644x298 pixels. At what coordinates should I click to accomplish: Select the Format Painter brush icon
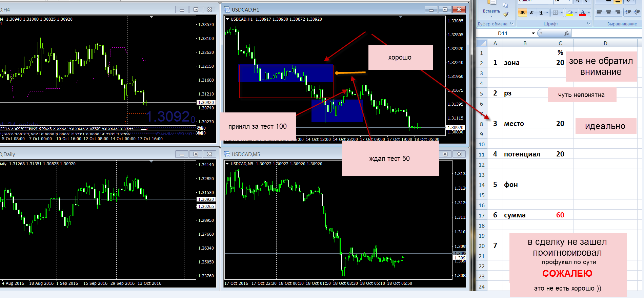pyautogui.click(x=506, y=14)
